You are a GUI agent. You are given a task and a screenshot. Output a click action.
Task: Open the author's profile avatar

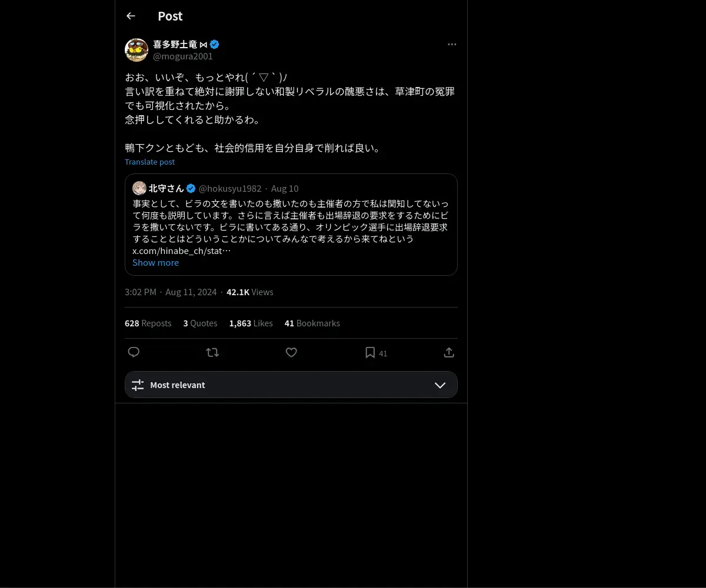click(x=136, y=50)
